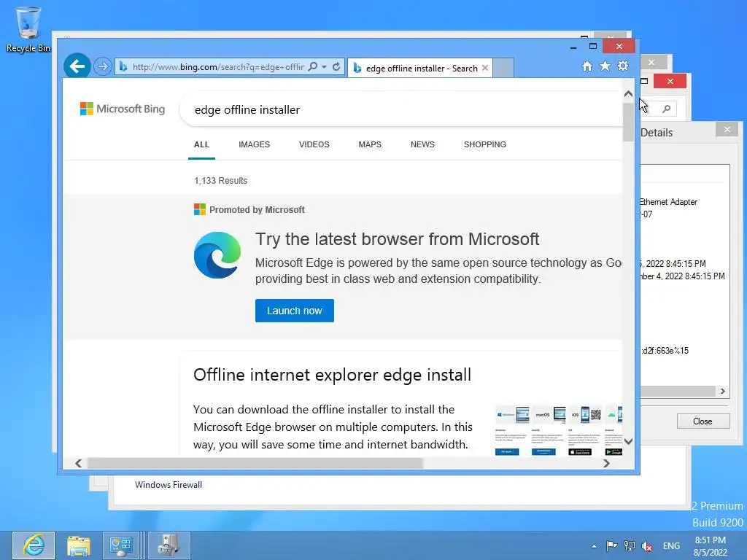Click the Bing search box
This screenshot has height=560, width=747.
click(x=400, y=110)
